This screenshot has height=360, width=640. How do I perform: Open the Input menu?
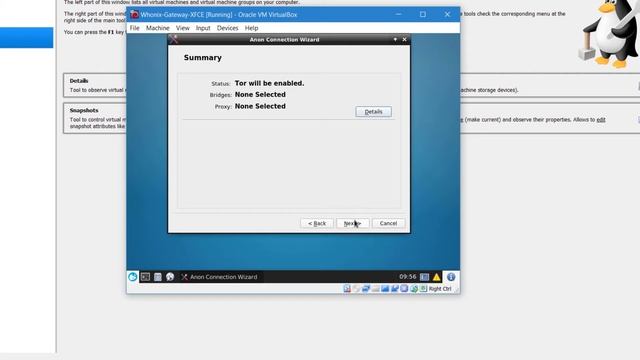pyautogui.click(x=203, y=28)
